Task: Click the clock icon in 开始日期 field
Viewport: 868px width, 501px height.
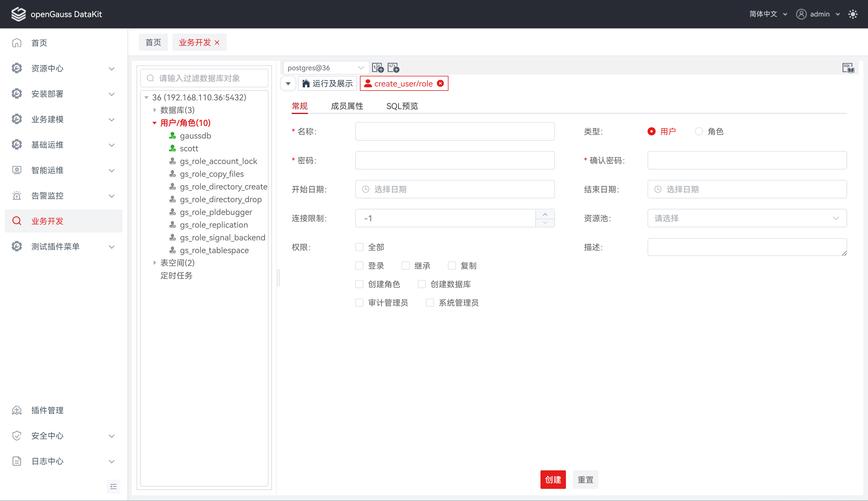Action: pos(365,189)
